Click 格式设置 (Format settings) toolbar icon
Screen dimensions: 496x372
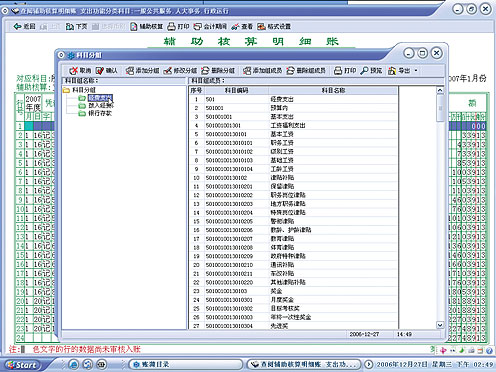pos(274,26)
